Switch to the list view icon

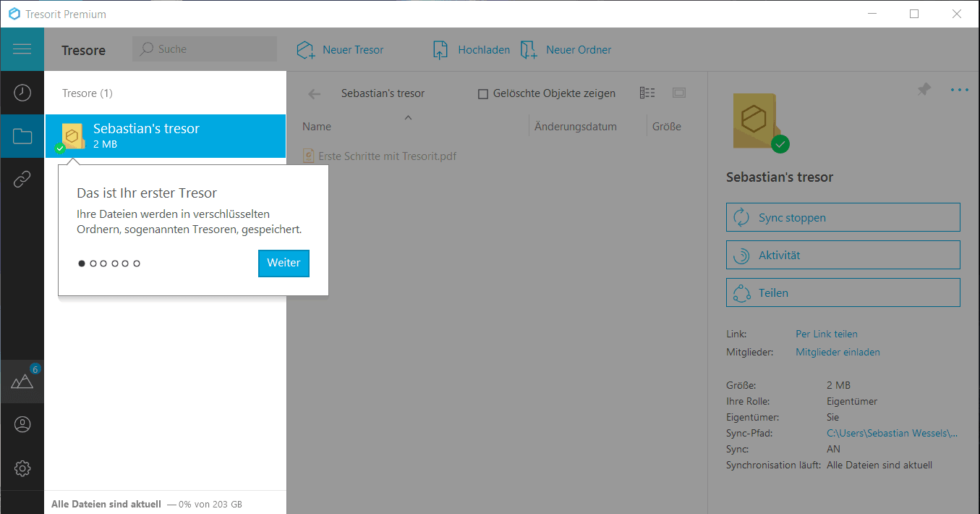pos(647,93)
